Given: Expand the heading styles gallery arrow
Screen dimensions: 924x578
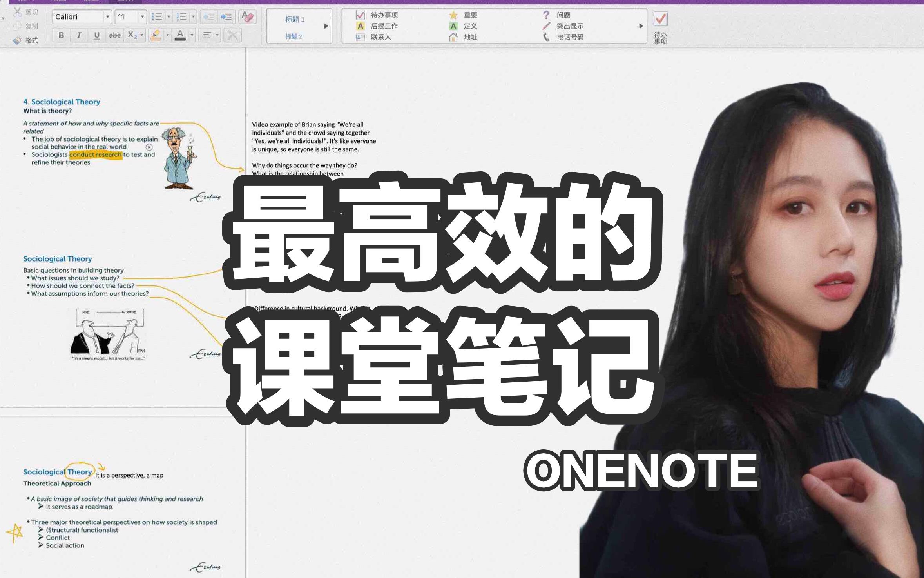Looking at the screenshot, I should click(x=326, y=26).
